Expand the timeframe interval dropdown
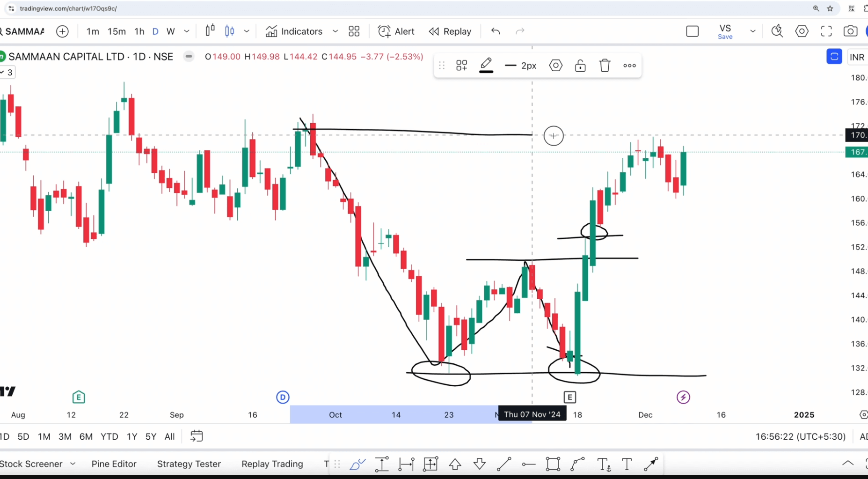The width and height of the screenshot is (868, 479). pos(187,31)
